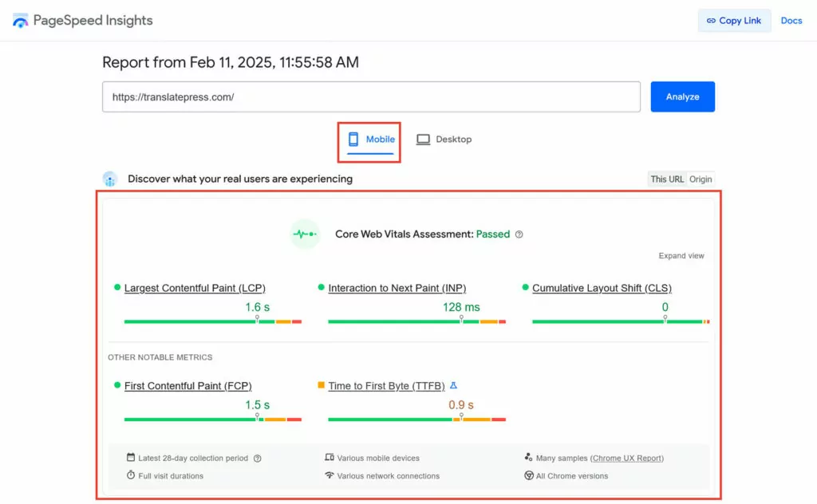Click the LCP value 1.6 s
The image size is (817, 504).
click(258, 307)
